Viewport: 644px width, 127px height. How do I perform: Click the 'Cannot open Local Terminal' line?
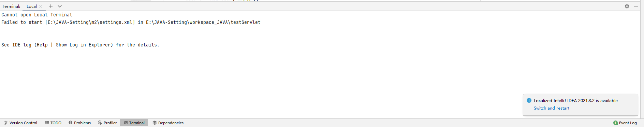pyautogui.click(x=37, y=15)
